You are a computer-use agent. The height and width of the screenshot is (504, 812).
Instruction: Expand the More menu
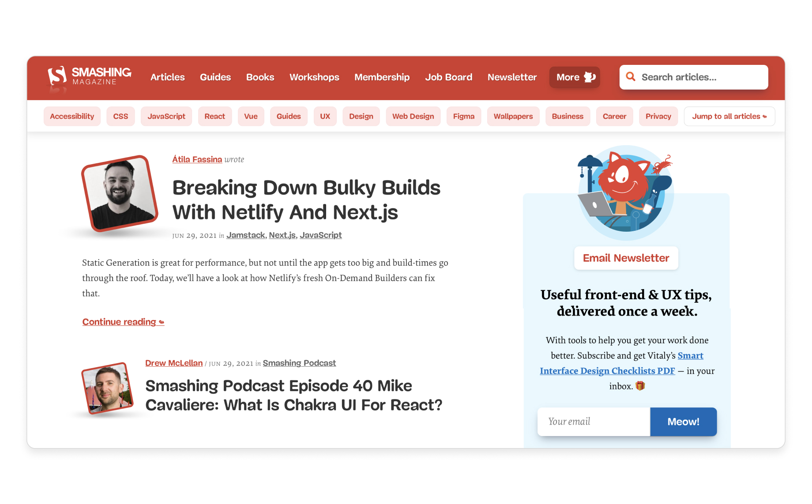click(574, 77)
